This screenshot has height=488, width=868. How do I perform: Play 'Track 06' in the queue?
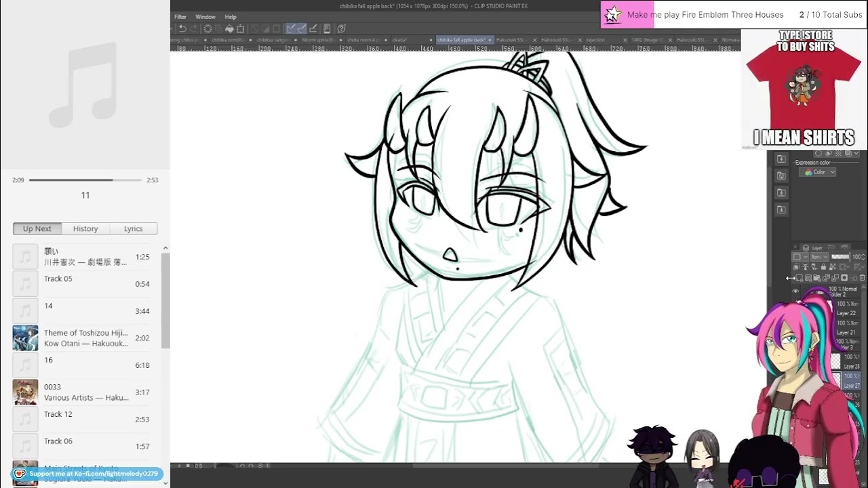coord(85,446)
